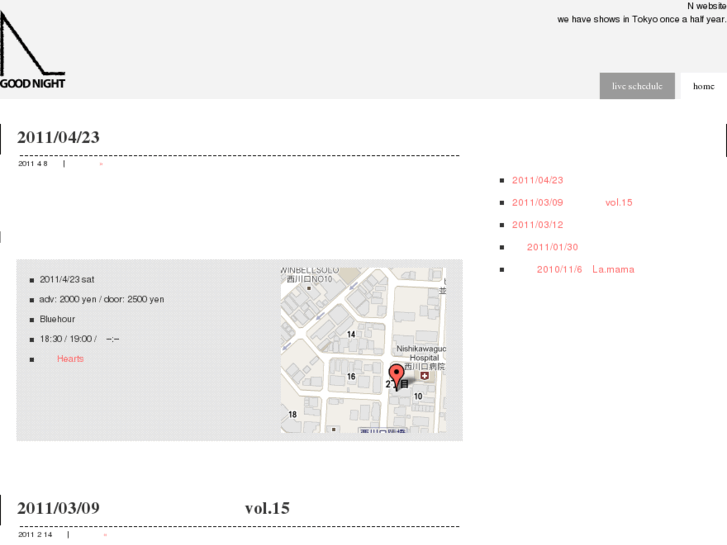The image size is (727, 545).
Task: Open sidebar link 2011/03/09 vol.15
Action: (x=572, y=203)
